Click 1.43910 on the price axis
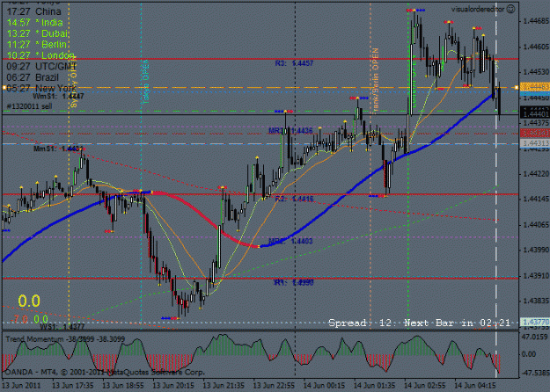Screen dimensions: 550x392 [x=536, y=276]
